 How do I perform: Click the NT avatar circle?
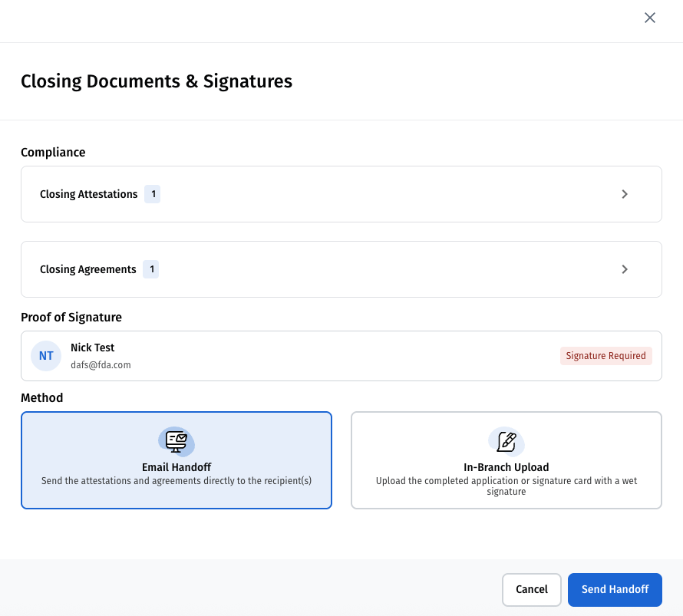pos(46,356)
